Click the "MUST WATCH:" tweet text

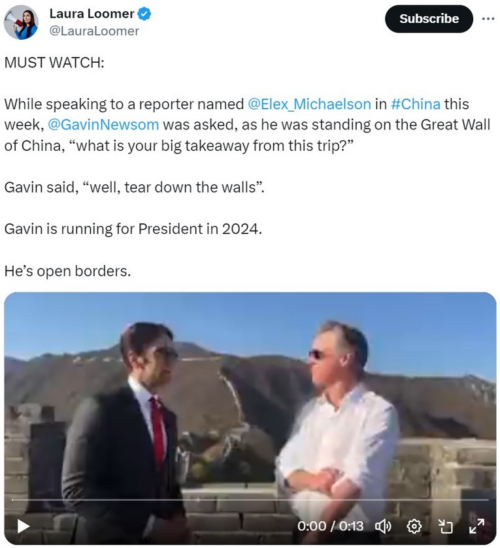[54, 63]
